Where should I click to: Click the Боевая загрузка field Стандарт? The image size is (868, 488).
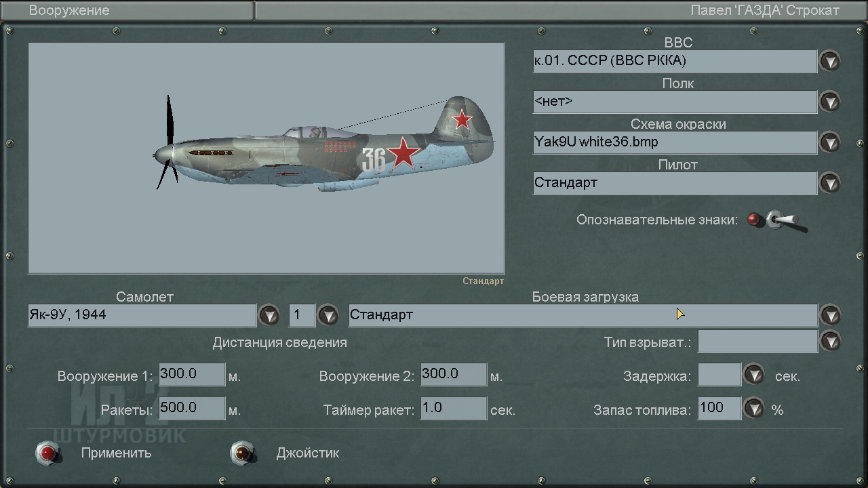click(583, 315)
